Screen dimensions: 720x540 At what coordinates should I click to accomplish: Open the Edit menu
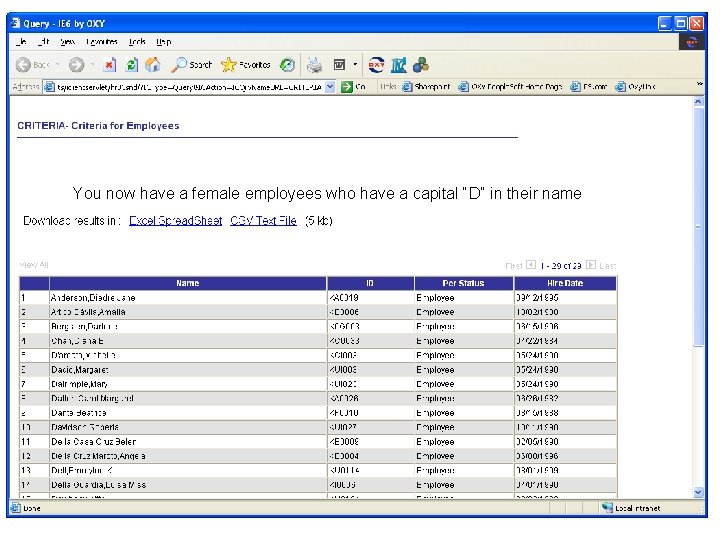tap(43, 42)
